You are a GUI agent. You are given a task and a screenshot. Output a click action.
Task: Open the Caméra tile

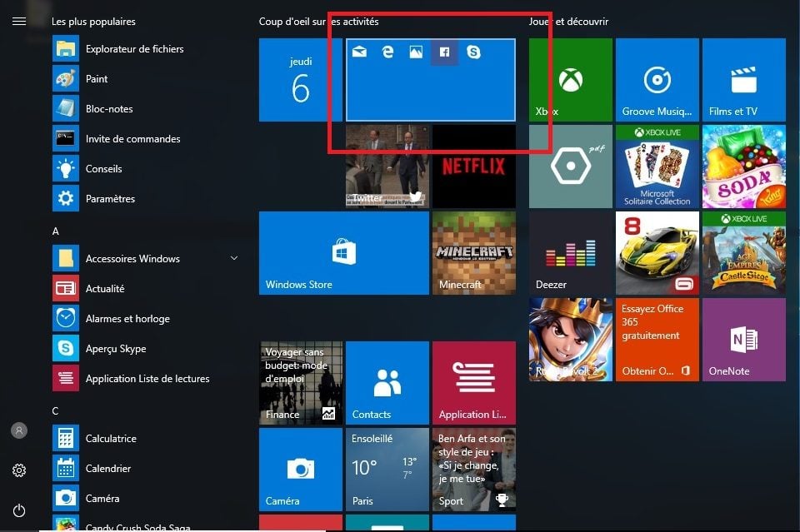pyautogui.click(x=300, y=470)
